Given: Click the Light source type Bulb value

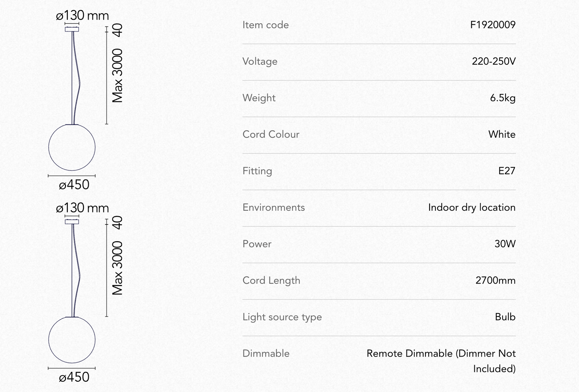Looking at the screenshot, I should point(505,317).
